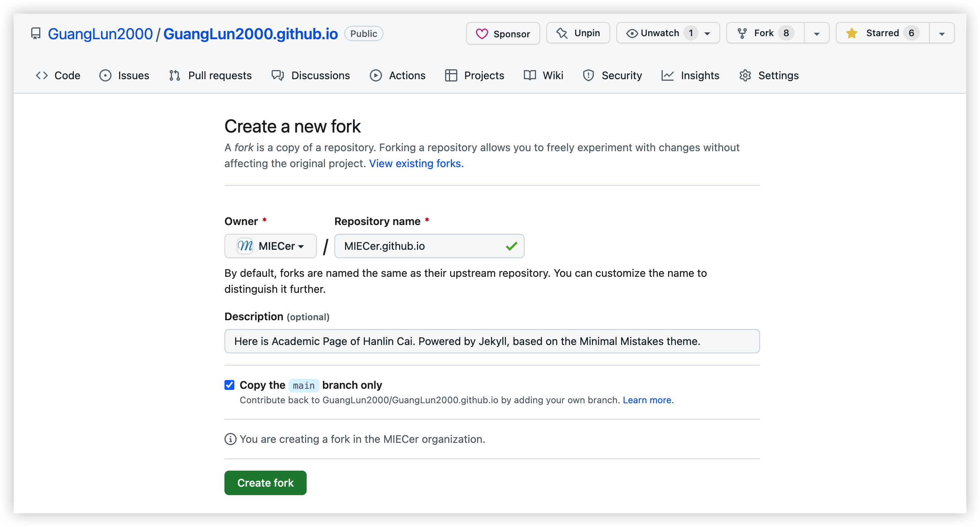
Task: Click the Create fork button
Action: point(265,482)
